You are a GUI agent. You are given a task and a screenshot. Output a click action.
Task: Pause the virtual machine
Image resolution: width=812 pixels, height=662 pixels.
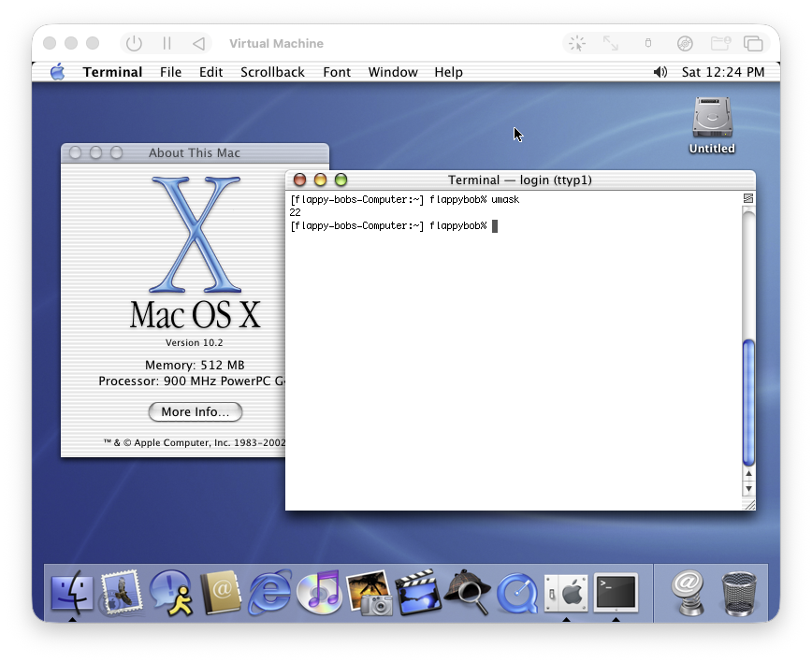pos(167,43)
